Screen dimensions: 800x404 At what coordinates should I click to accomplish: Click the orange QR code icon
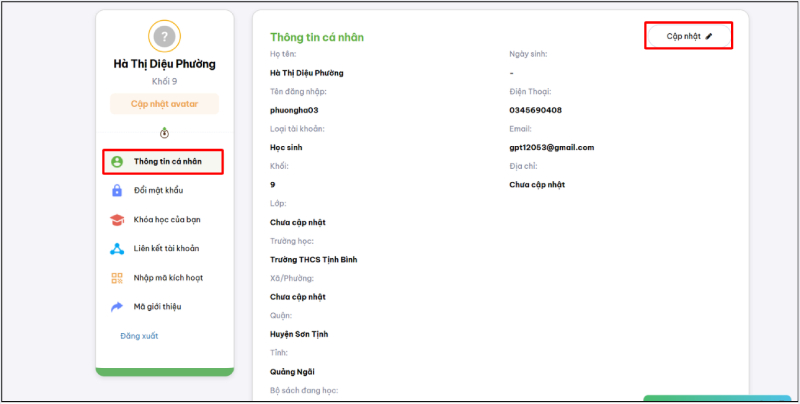pos(116,278)
